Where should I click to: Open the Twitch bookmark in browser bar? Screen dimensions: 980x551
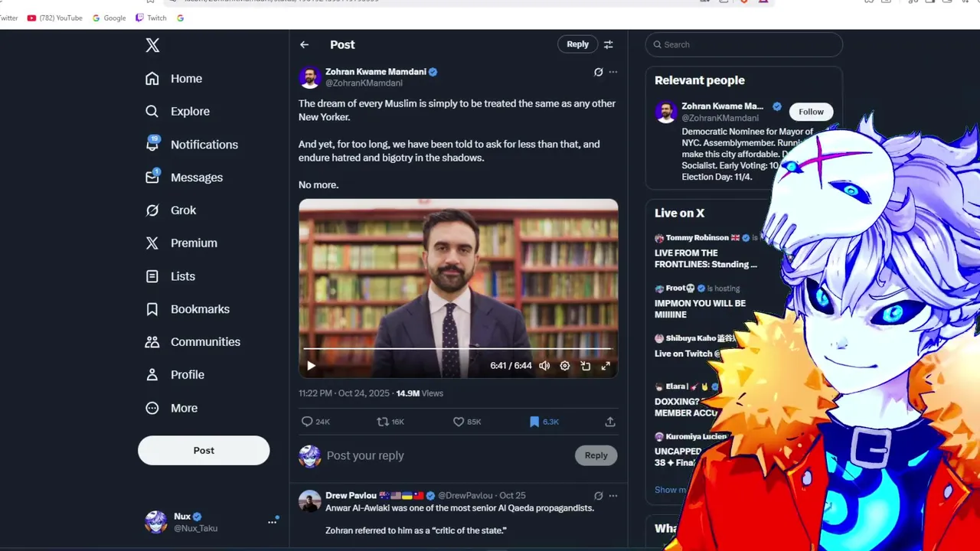(151, 18)
